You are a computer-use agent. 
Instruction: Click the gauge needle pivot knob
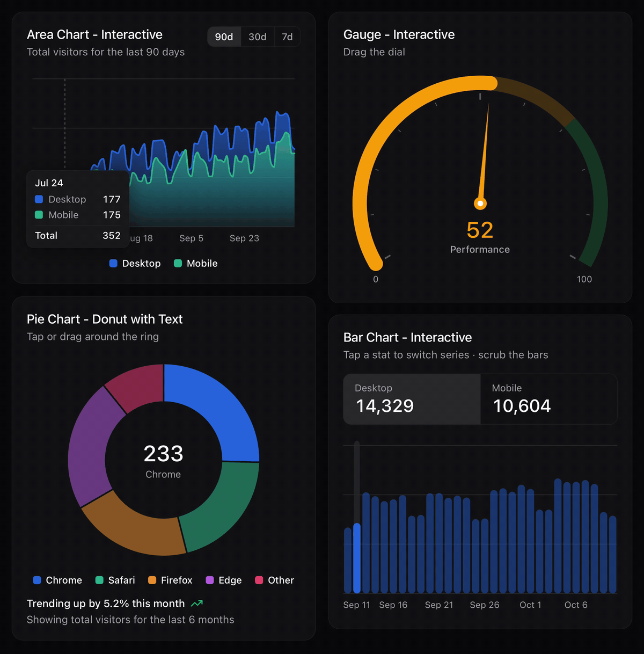coord(480,204)
